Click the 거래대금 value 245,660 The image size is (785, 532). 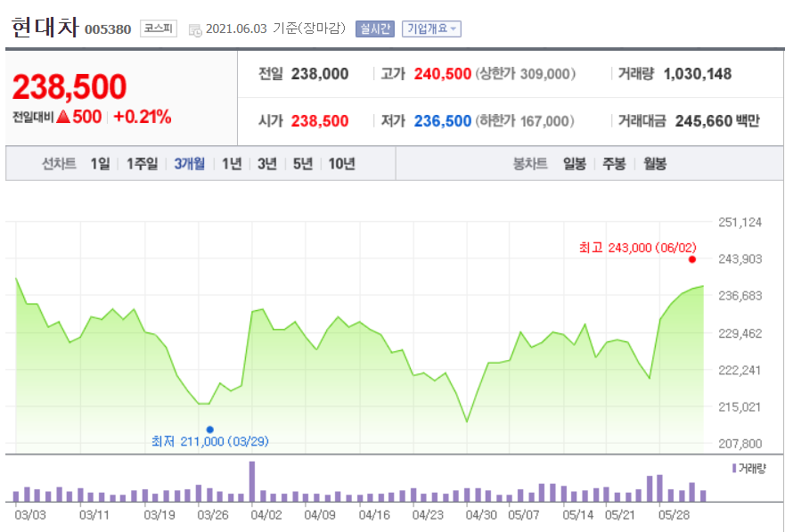[704, 120]
